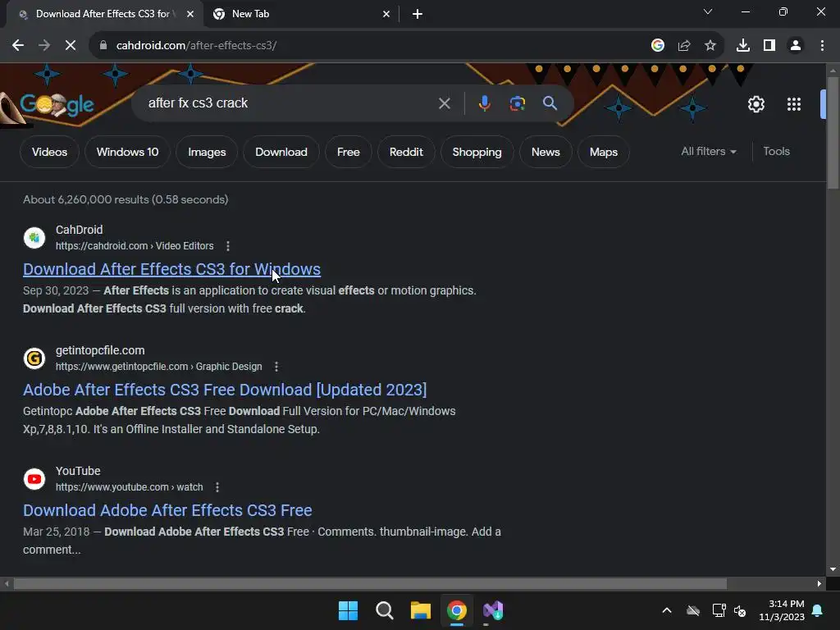The height and width of the screenshot is (630, 840).
Task: Toggle the Chrome side panel
Action: [769, 46]
